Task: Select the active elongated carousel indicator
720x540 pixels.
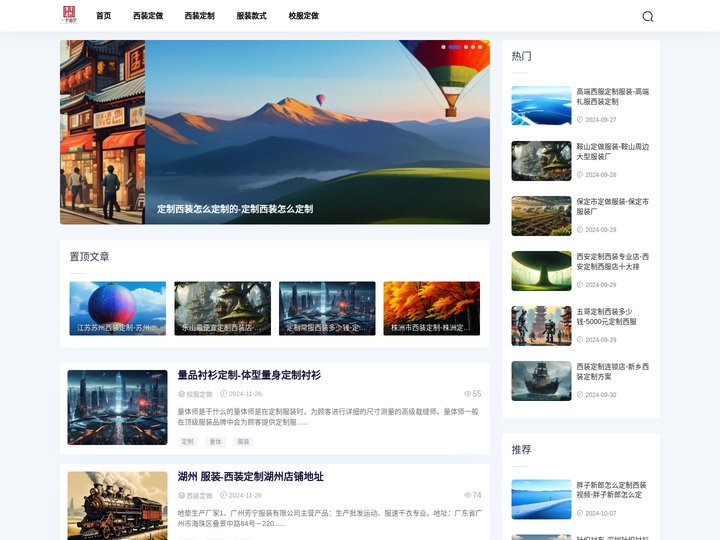Action: click(455, 47)
